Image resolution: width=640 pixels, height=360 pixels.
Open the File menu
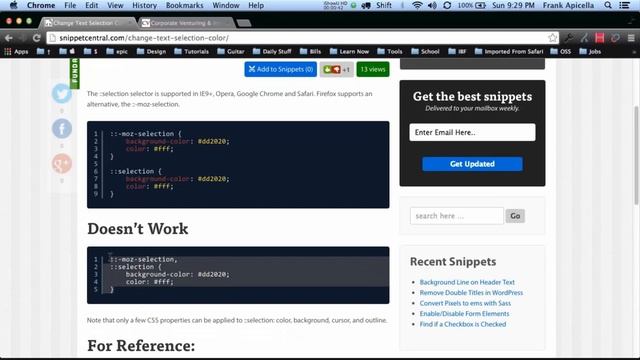(x=70, y=5)
